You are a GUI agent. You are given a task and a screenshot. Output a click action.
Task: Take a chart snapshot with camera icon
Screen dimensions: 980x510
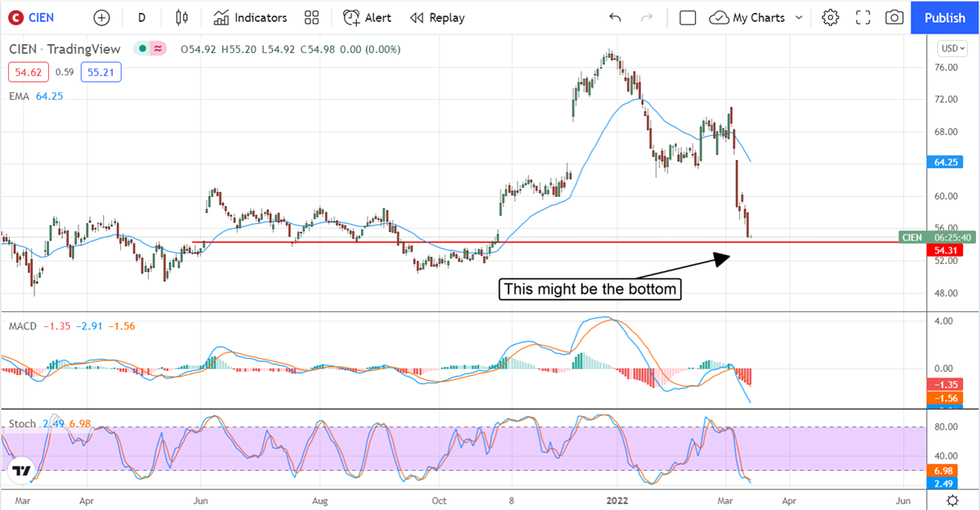click(x=895, y=17)
